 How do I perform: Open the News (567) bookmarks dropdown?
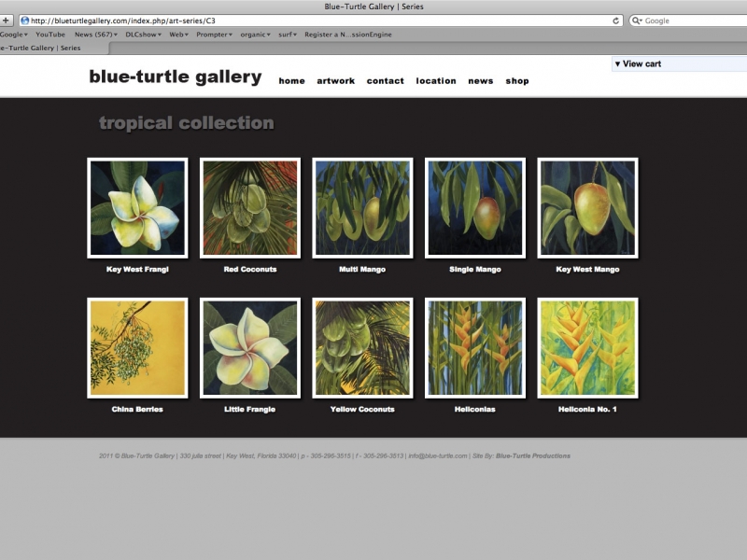point(96,35)
